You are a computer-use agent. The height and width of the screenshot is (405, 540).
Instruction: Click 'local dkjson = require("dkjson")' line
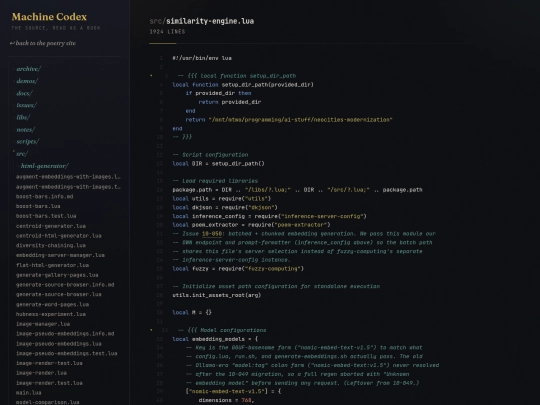pos(225,207)
